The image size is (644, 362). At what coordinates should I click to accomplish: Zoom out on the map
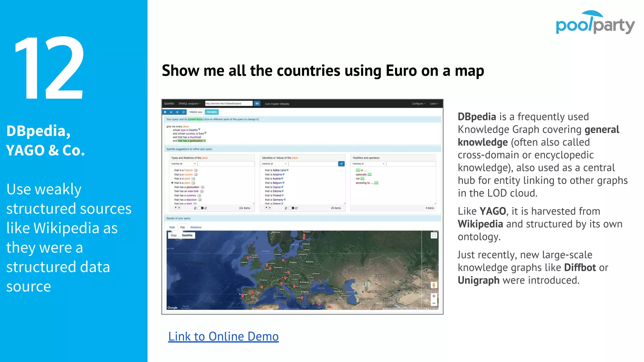click(434, 303)
